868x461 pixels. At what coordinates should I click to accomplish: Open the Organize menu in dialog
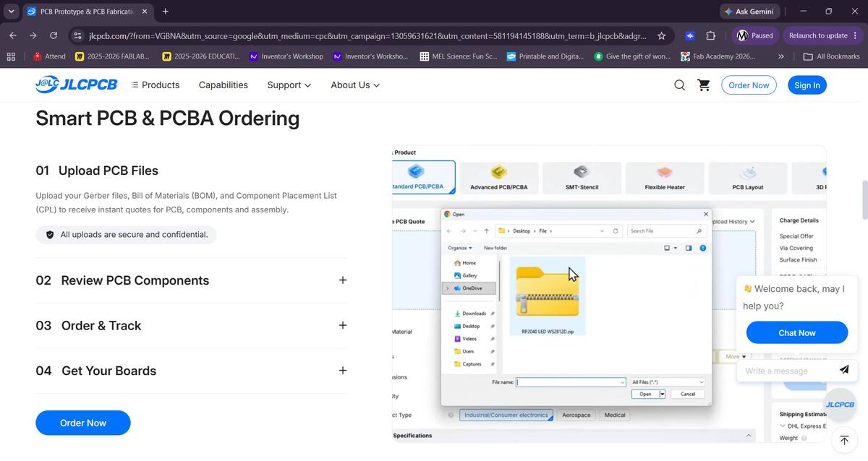tap(459, 248)
